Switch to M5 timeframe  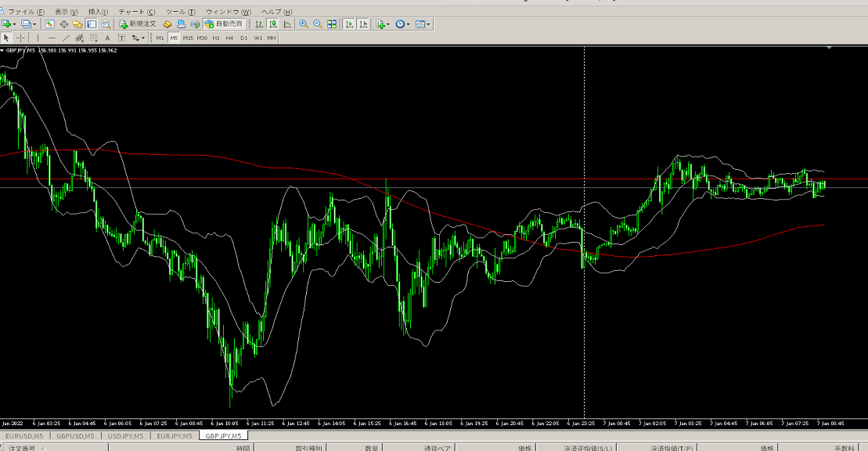click(x=174, y=38)
